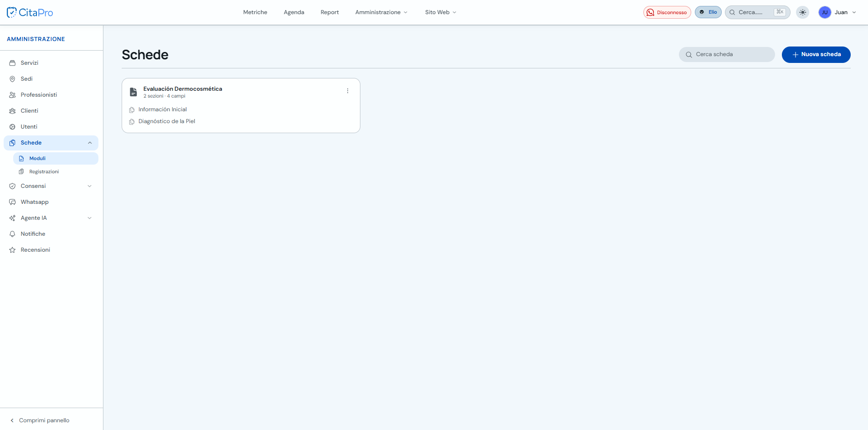Click the Professionisti people icon

pyautogui.click(x=12, y=95)
